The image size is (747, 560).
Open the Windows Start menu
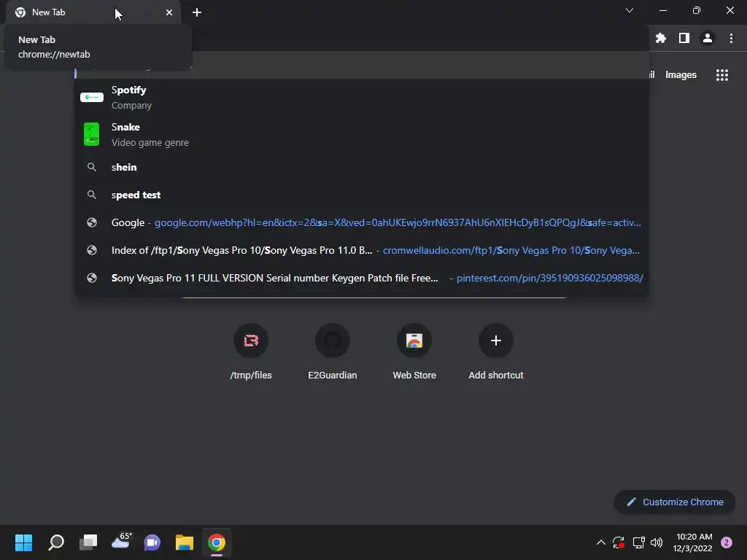[x=23, y=542]
